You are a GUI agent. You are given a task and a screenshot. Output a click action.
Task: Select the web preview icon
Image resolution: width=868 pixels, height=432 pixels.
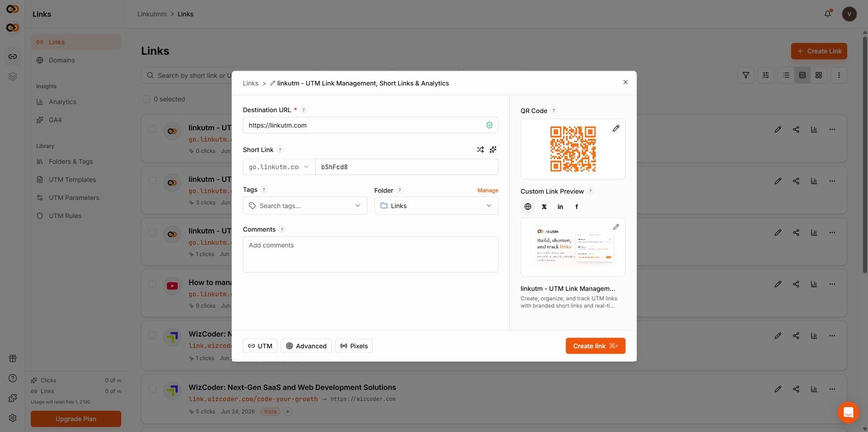click(528, 207)
